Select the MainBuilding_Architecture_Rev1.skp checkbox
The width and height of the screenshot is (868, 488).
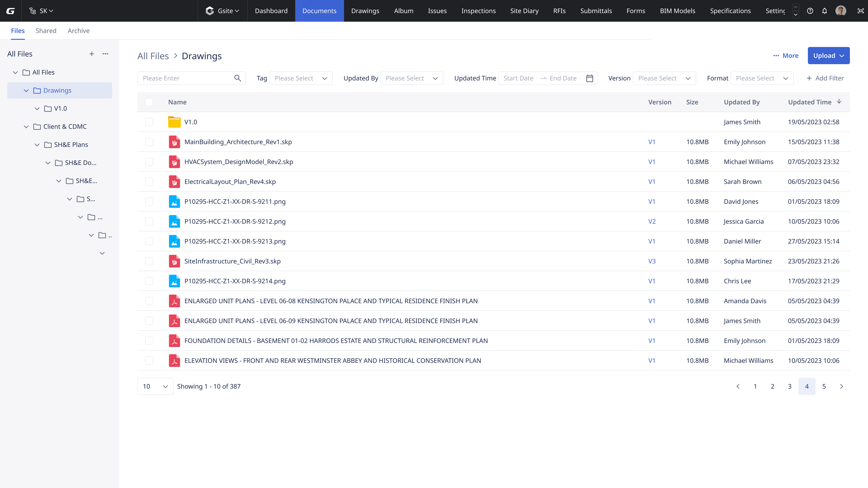149,142
